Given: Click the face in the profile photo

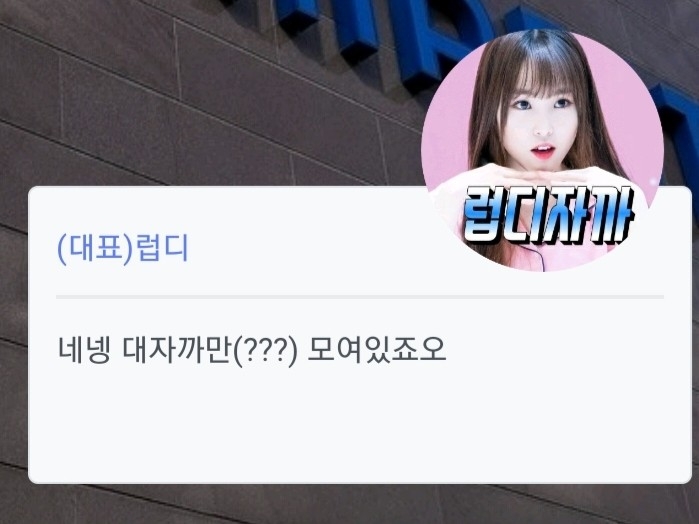Looking at the screenshot, I should pyautogui.click(x=542, y=125).
